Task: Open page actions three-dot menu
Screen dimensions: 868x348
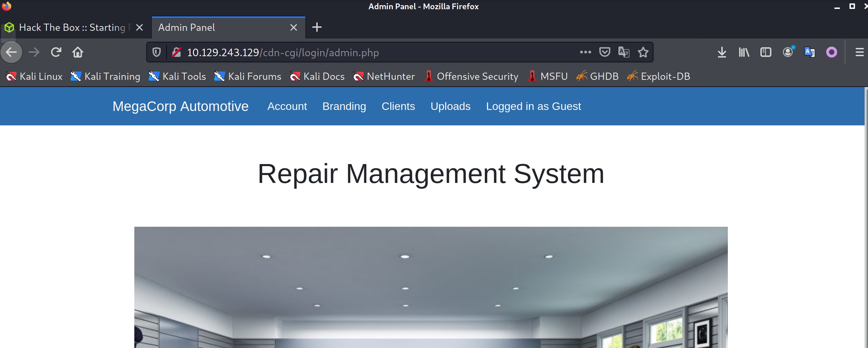Action: (x=585, y=52)
